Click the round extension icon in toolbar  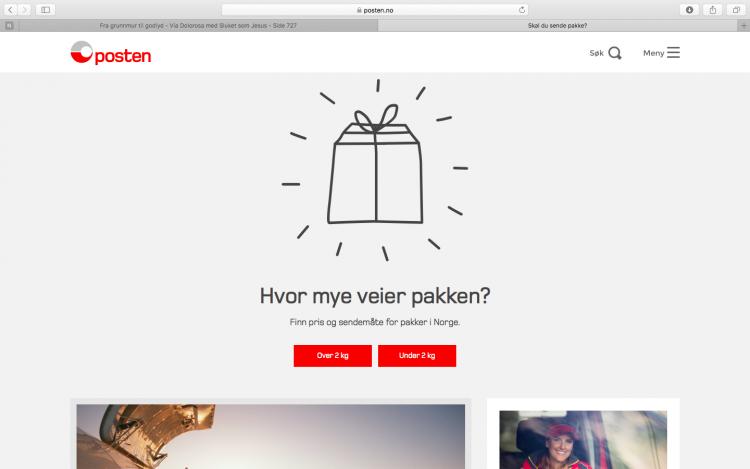click(x=689, y=10)
